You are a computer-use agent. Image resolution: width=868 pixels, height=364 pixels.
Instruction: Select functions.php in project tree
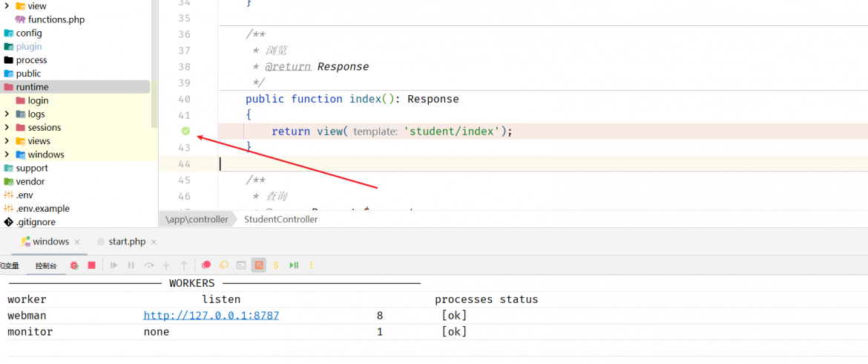pyautogui.click(x=56, y=19)
